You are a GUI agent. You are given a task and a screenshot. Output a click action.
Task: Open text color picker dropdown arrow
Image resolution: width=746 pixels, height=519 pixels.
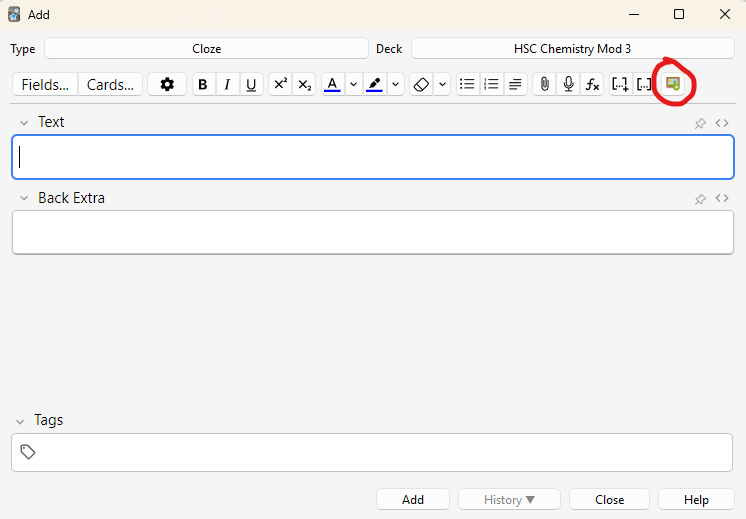[353, 85]
